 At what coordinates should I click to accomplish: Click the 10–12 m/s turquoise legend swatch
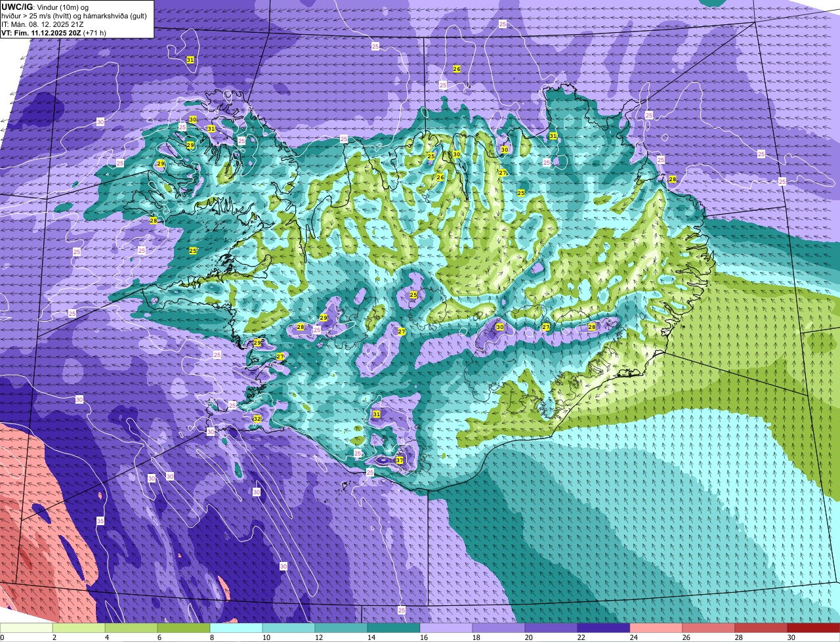coord(289,628)
